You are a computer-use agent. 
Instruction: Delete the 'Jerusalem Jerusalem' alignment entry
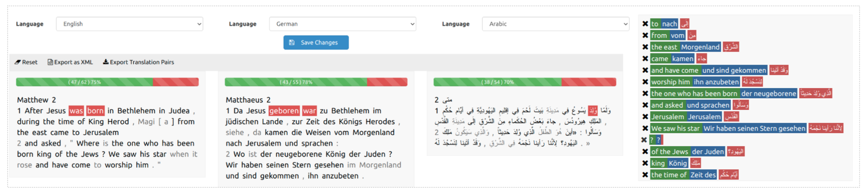point(645,117)
